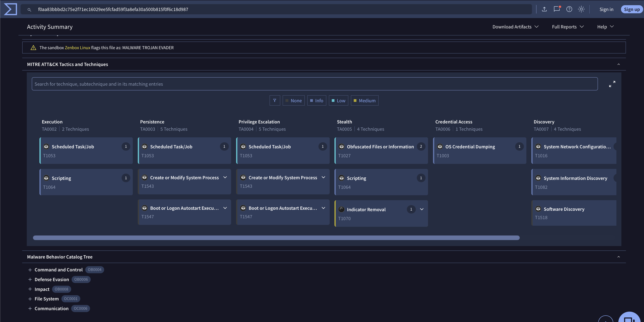This screenshot has width=644, height=322.
Task: Open the OS Credential Dumping T1003 card
Action: [480, 150]
